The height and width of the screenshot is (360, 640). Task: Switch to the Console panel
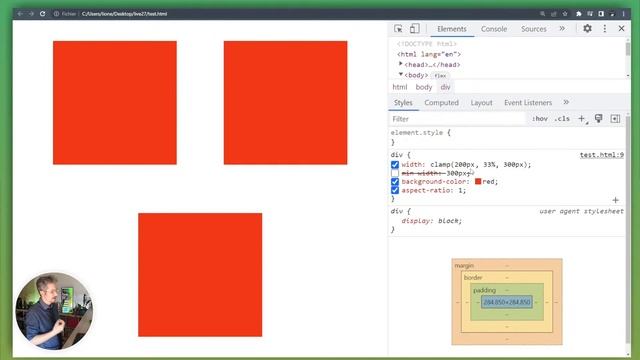click(494, 29)
